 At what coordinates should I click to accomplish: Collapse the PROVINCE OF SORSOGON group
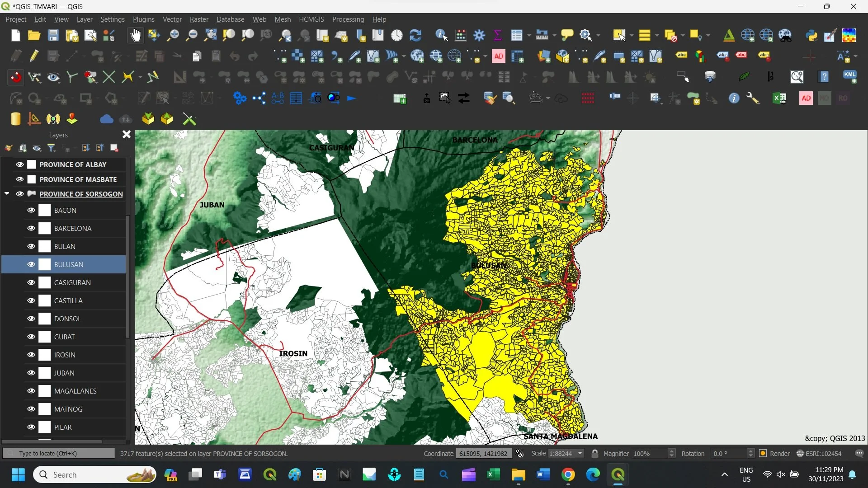[7, 194]
